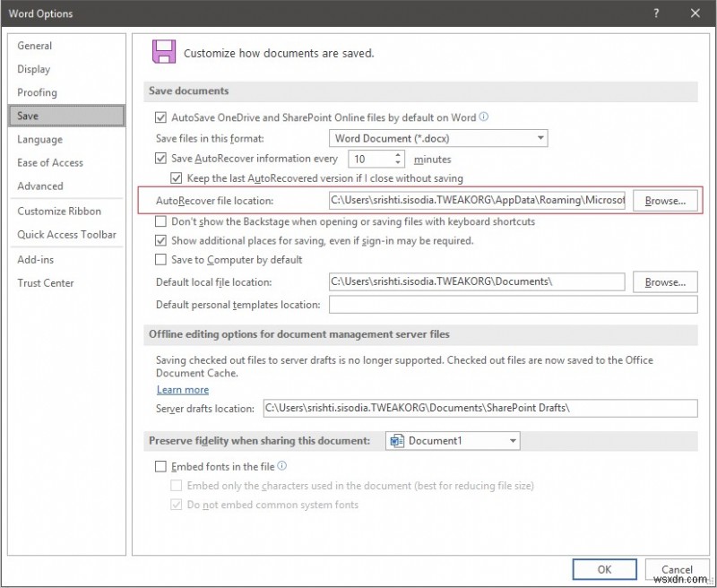Enable Embed fonts in the file
Screen dimensions: 717x588
pos(161,466)
